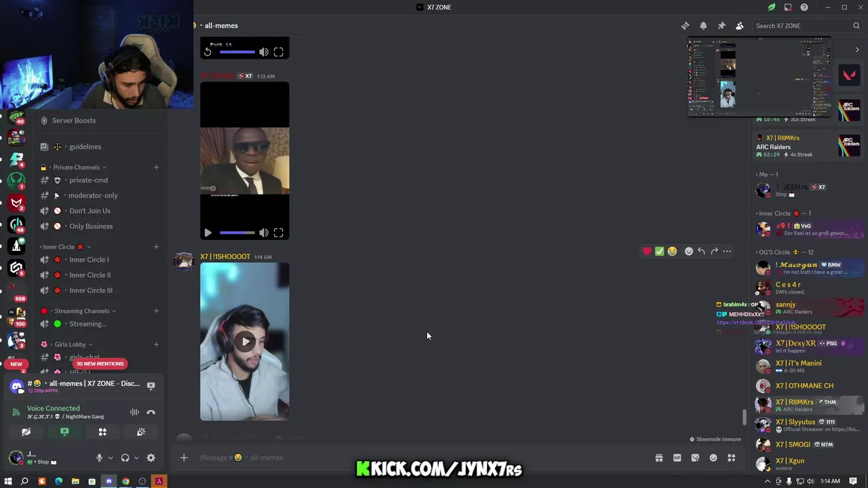This screenshot has height=488, width=868.
Task: Open apps launcher in message bar
Action: pyautogui.click(x=731, y=458)
